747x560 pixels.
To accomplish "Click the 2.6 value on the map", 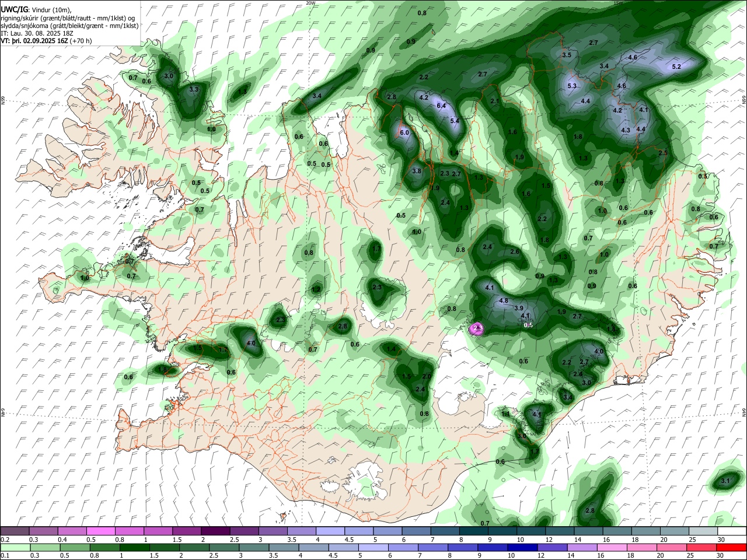I will pyautogui.click(x=515, y=251).
